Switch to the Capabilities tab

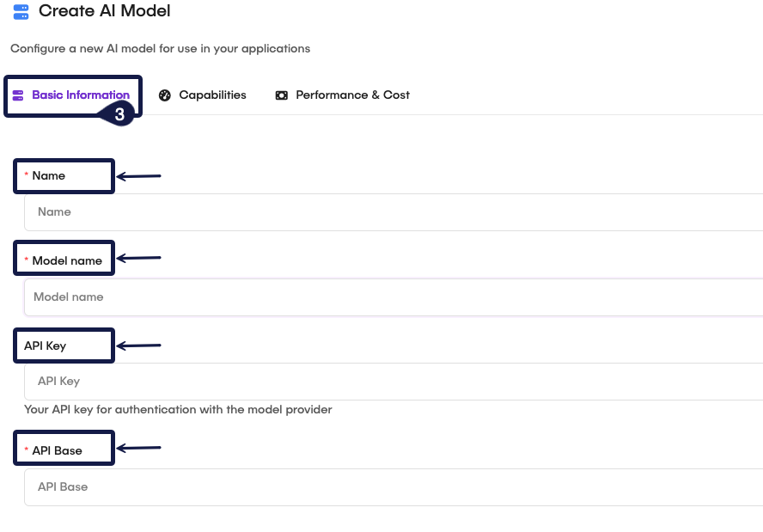[x=211, y=95]
